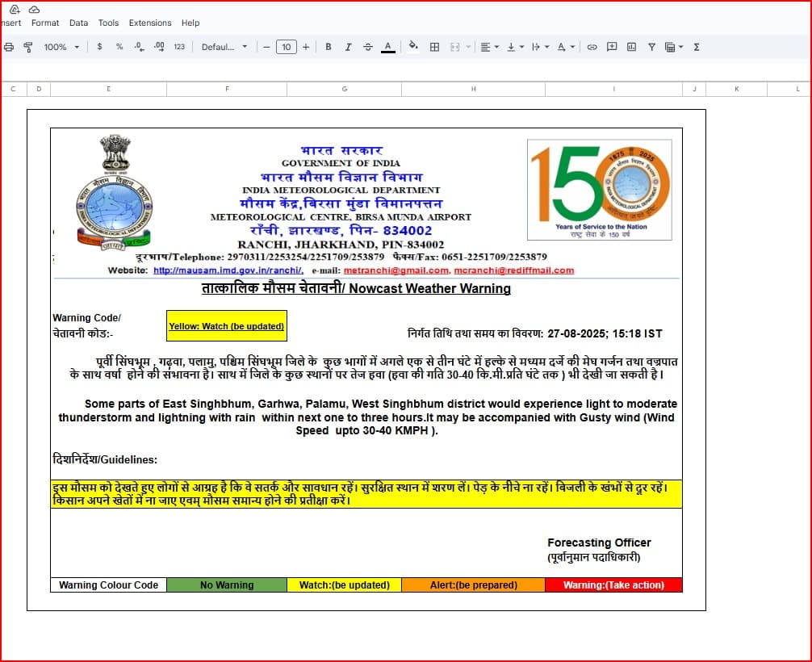The width and height of the screenshot is (812, 662).
Task: Open the 100% zoom dropdown
Action: point(61,47)
